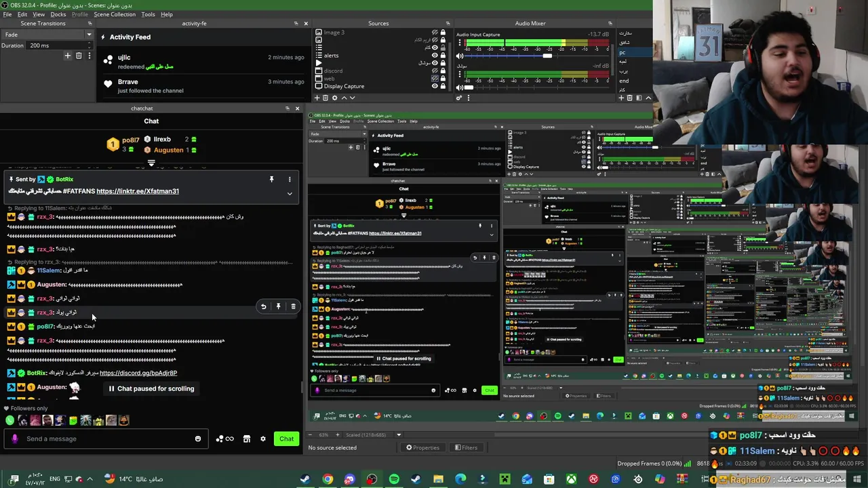Open Properties button below preview
The image size is (868, 488).
coord(422,447)
